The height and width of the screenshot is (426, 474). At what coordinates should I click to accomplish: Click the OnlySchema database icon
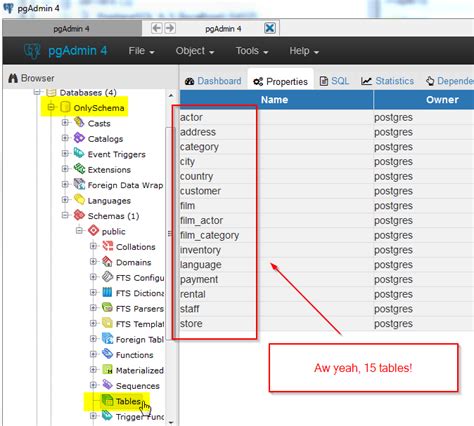point(65,107)
